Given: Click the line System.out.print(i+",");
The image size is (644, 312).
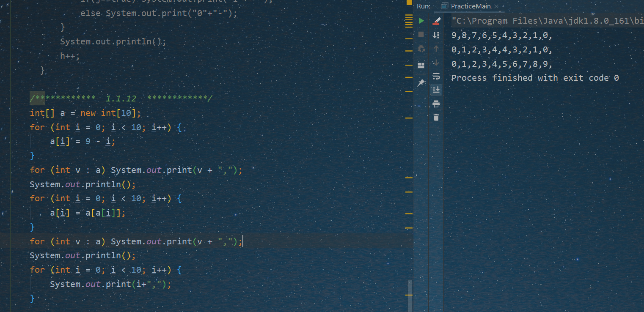Looking at the screenshot, I should (111, 284).
